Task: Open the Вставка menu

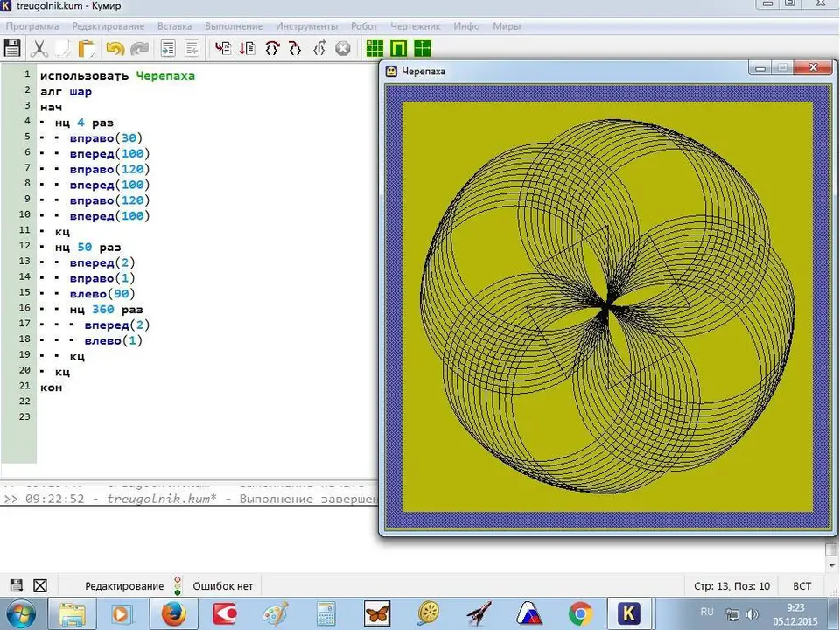Action: (175, 25)
